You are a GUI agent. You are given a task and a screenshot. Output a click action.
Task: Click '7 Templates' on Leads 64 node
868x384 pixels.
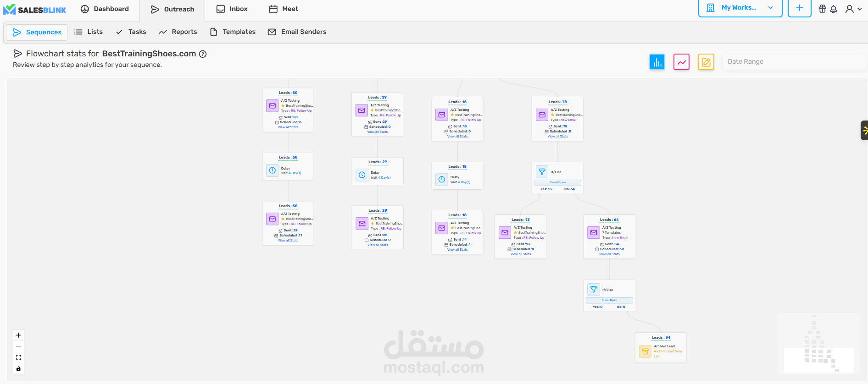tap(612, 233)
